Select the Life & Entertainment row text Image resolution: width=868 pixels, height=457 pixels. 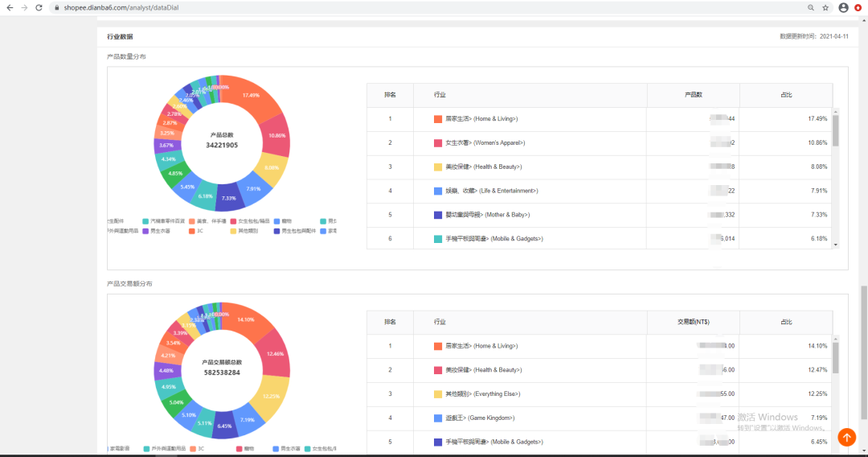pos(492,191)
